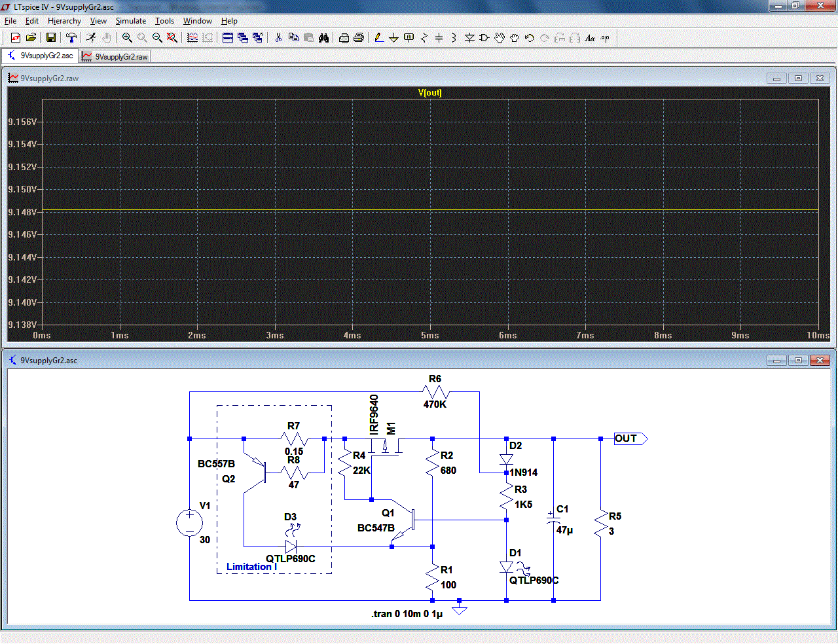Screen dimensions: 838x644
Task: Maximize the 9VsupplyGr2.raw plot window
Action: [798, 79]
